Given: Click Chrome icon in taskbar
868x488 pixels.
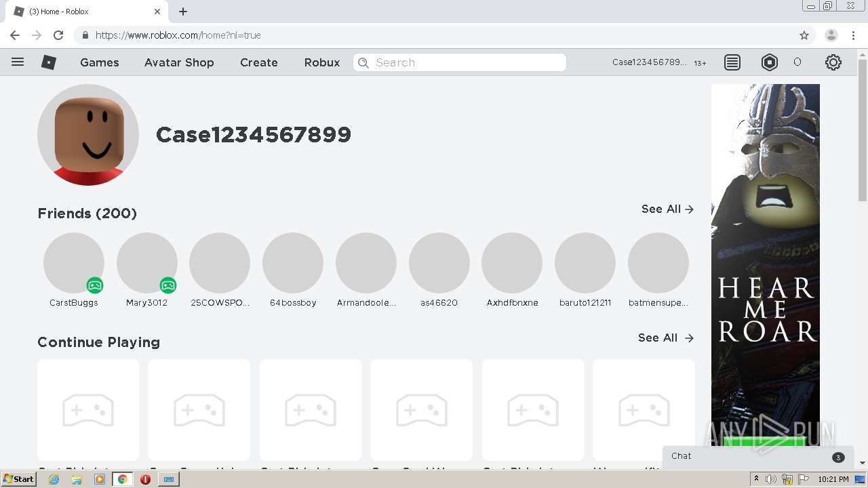Looking at the screenshot, I should pos(123,479).
